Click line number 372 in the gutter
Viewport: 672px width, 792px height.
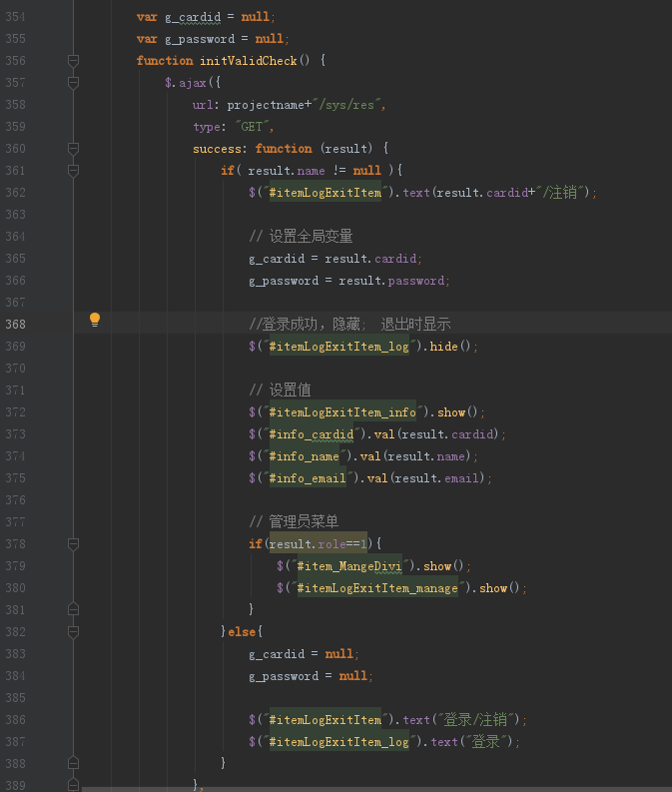[15, 412]
